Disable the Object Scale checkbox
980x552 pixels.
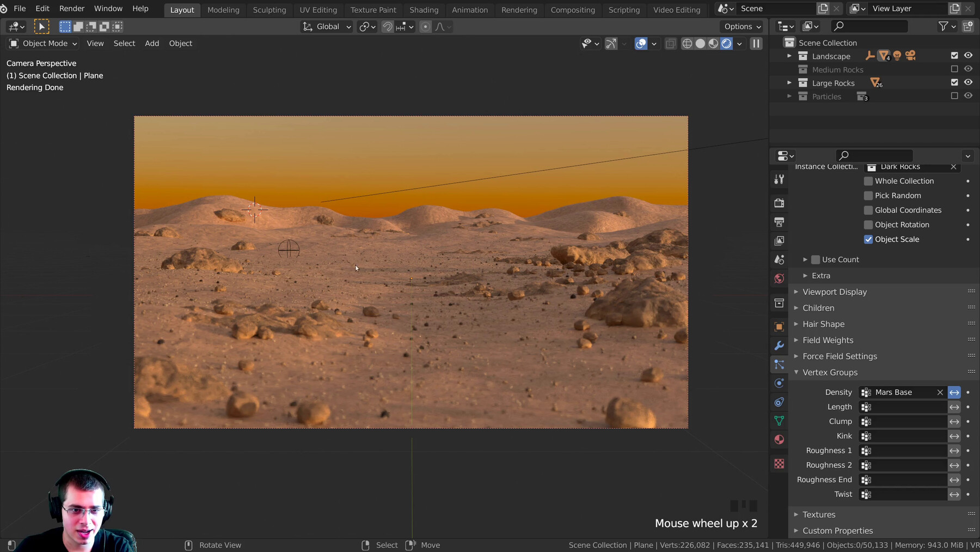click(868, 239)
